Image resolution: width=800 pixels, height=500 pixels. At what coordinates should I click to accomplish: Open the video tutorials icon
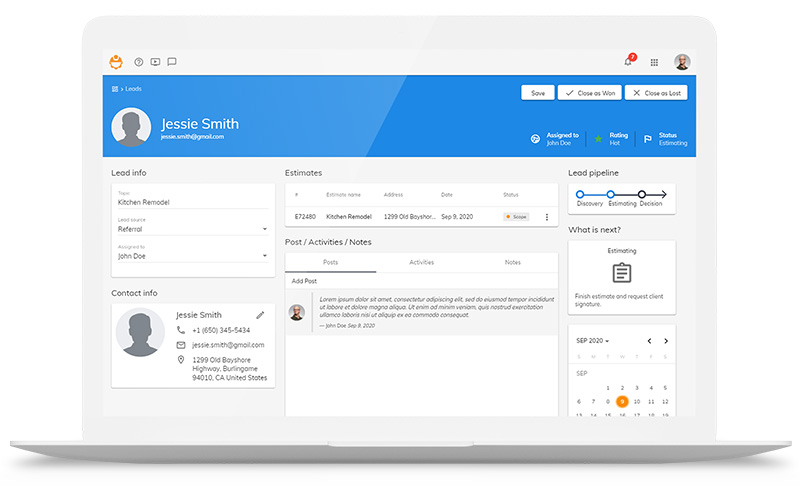coord(155,62)
